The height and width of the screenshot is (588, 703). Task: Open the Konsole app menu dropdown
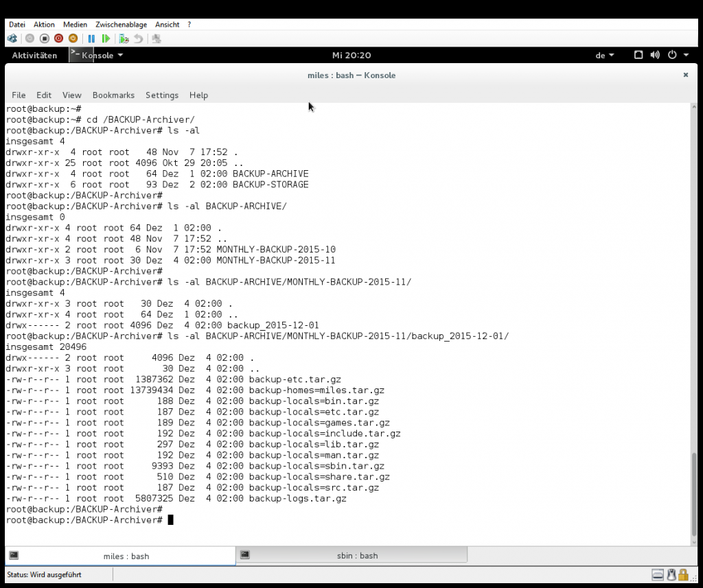[97, 55]
